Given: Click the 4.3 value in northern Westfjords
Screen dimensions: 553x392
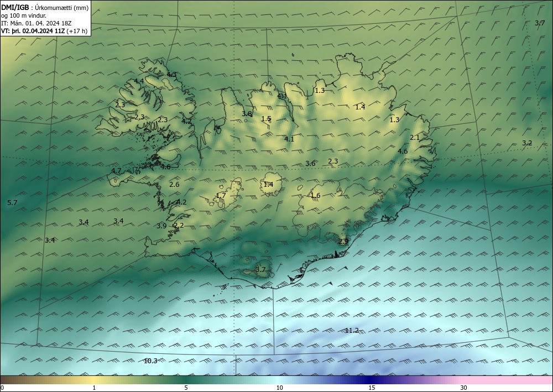Looking at the screenshot, I should [171, 75].
